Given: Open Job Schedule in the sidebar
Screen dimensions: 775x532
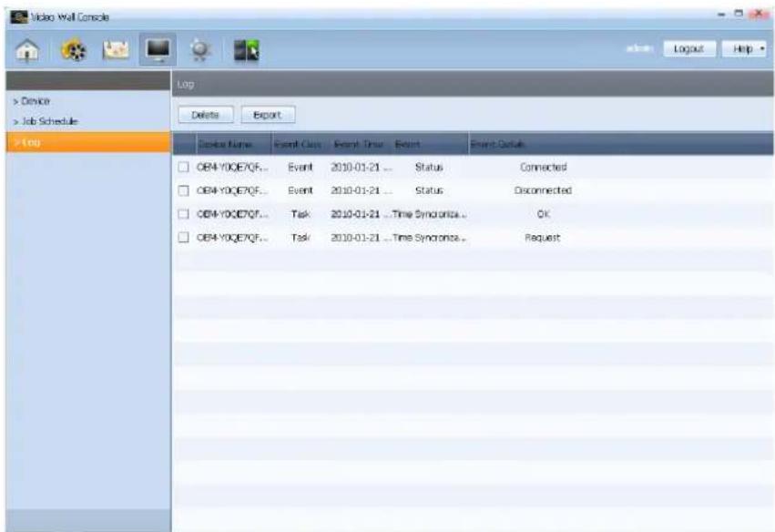Looking at the screenshot, I should [x=46, y=121].
